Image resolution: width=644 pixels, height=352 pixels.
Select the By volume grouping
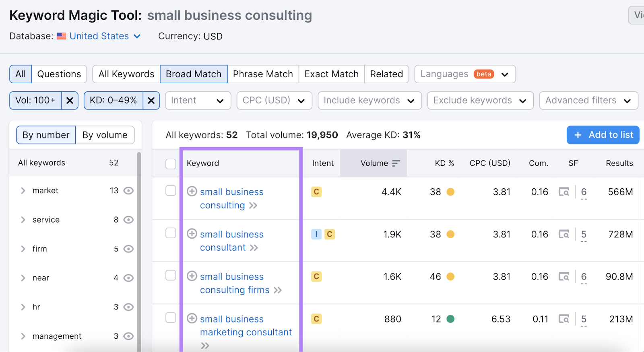click(105, 135)
